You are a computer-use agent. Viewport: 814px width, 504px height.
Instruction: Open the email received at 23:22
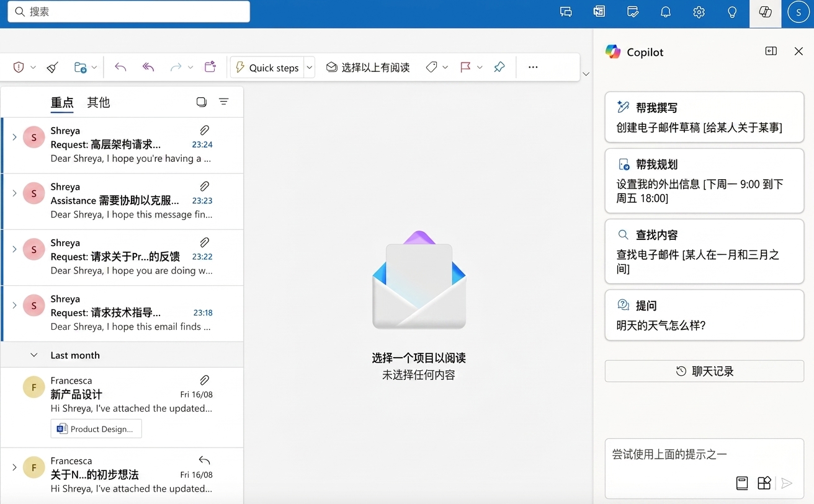coord(122,257)
